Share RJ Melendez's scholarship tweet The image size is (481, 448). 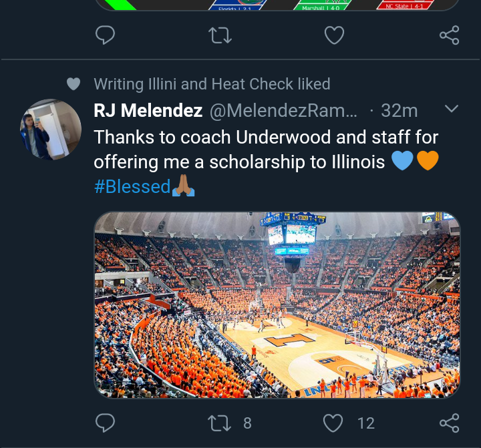(449, 422)
